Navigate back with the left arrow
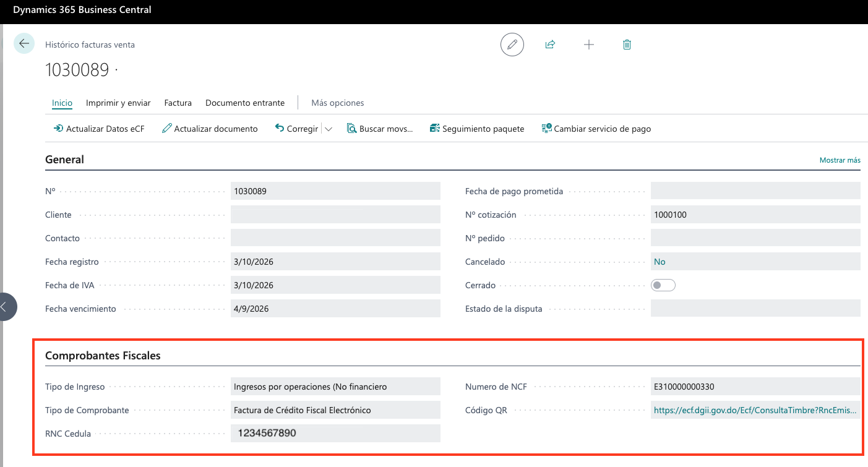Screen dimensions: 868x467 [x=24, y=43]
